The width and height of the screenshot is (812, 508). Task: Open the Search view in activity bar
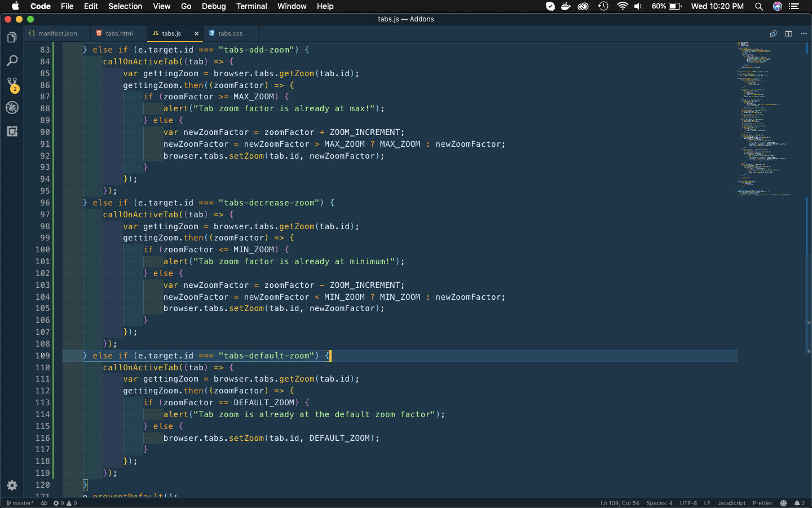tap(12, 60)
